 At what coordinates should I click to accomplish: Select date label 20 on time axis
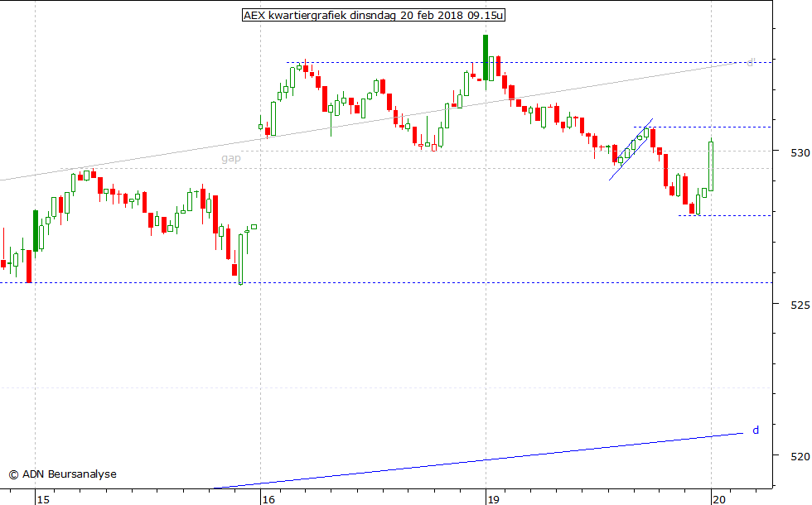719,499
